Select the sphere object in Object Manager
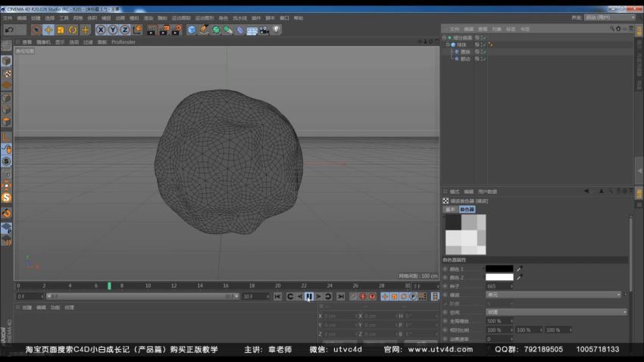 tap(462, 45)
